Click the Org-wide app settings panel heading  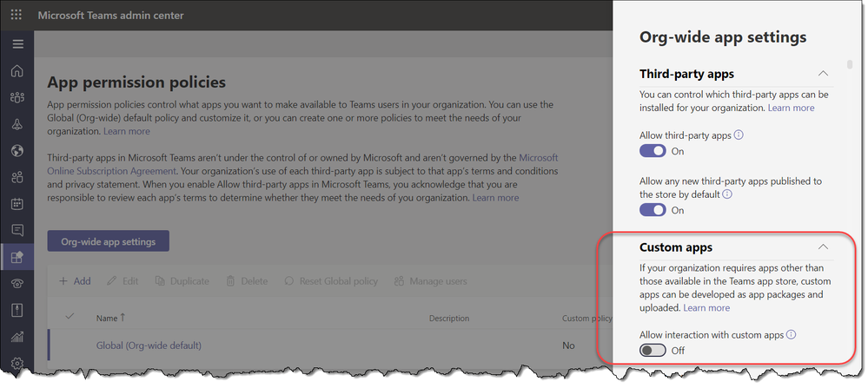pos(723,37)
